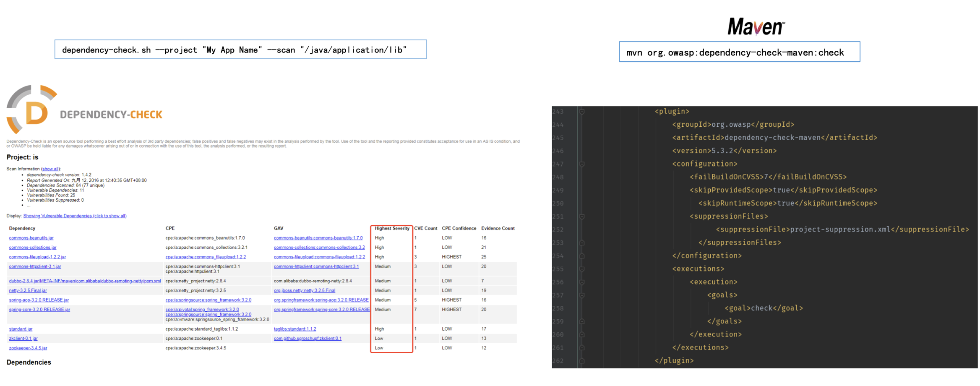Click the 'mvn org.owasp:dependency-check-maven:check' command box

(x=739, y=52)
